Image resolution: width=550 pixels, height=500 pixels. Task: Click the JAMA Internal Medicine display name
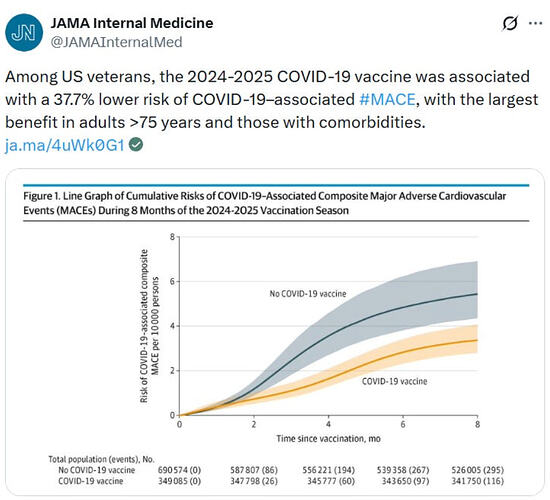tap(132, 23)
